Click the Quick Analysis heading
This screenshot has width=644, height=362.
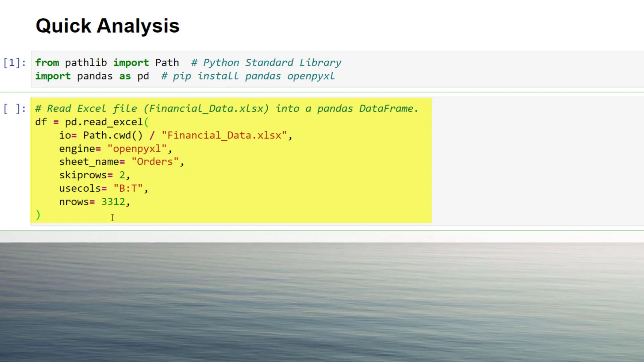tap(107, 25)
